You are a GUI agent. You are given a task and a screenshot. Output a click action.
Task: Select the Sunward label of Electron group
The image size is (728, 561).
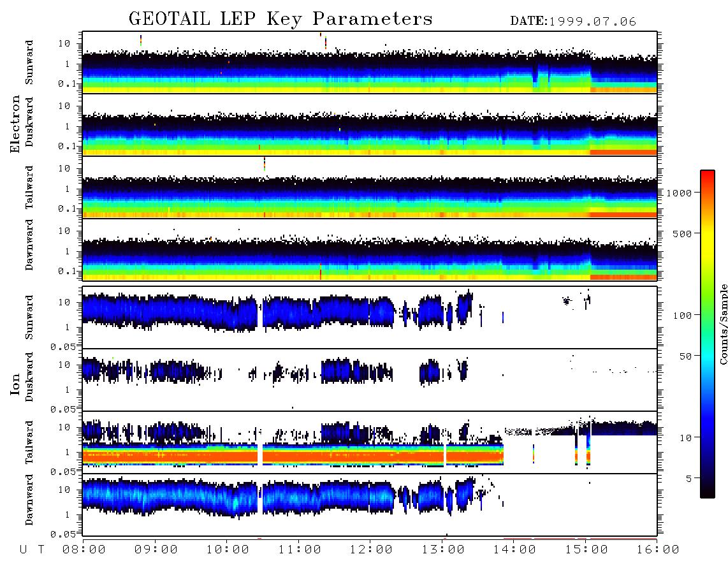click(x=29, y=62)
